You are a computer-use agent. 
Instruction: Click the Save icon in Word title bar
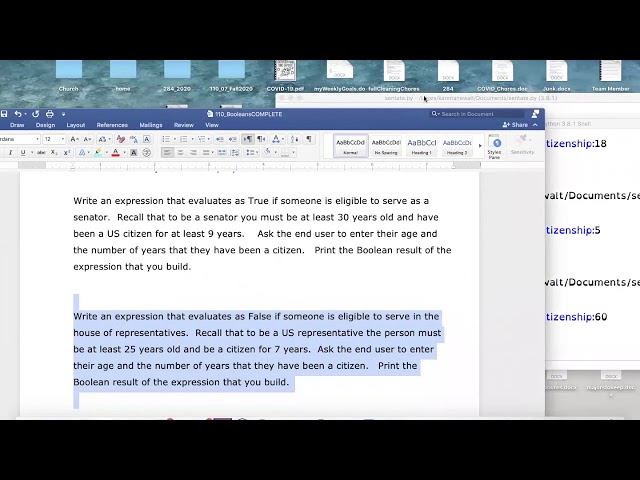click(x=4, y=114)
